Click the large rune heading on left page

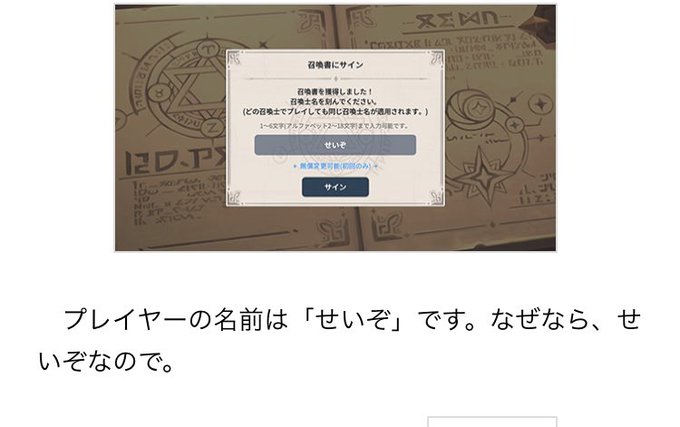pos(176,160)
